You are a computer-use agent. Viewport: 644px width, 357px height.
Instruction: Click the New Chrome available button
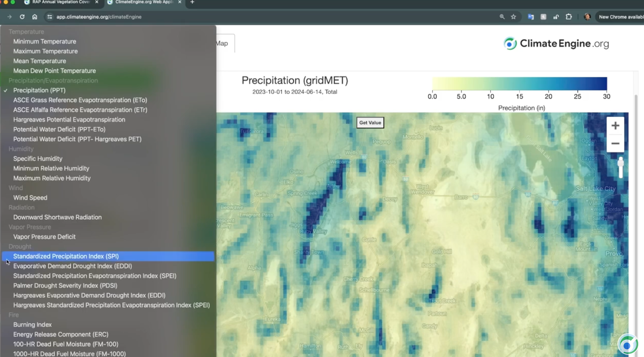point(620,17)
